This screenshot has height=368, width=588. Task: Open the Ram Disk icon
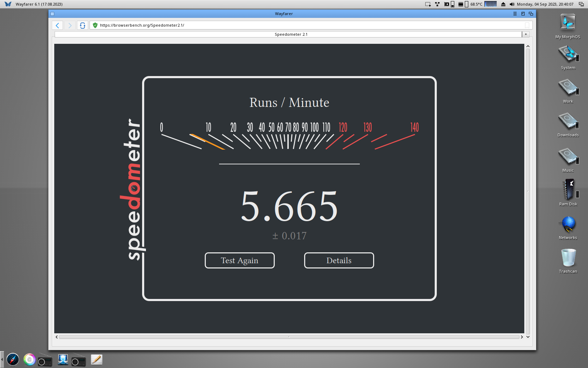click(x=568, y=193)
